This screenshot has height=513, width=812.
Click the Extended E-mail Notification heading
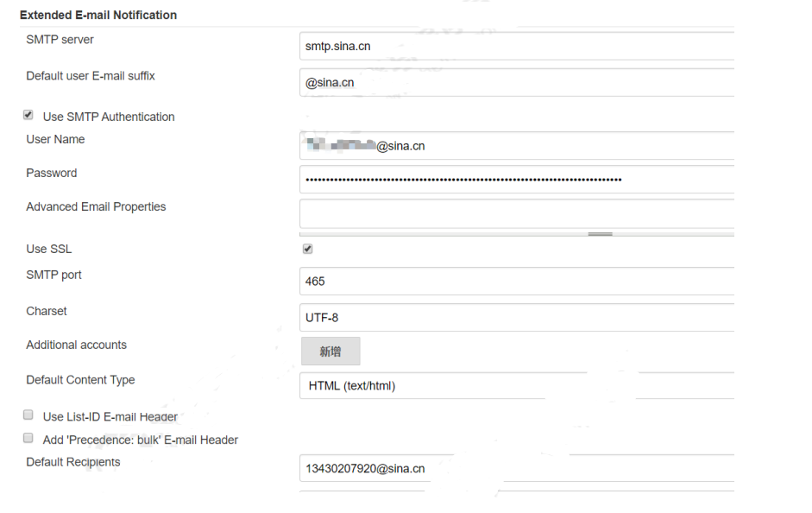98,15
